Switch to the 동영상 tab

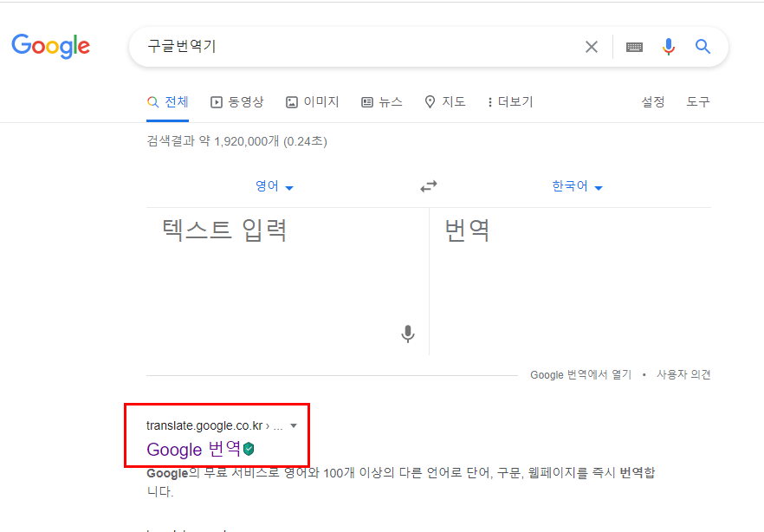pos(237,102)
